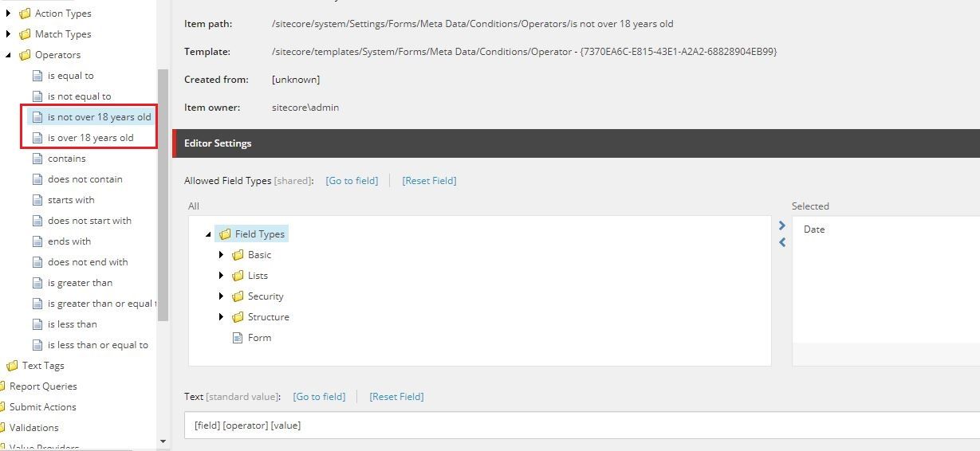
Task: Select 'ends with' operator item
Action: click(69, 241)
